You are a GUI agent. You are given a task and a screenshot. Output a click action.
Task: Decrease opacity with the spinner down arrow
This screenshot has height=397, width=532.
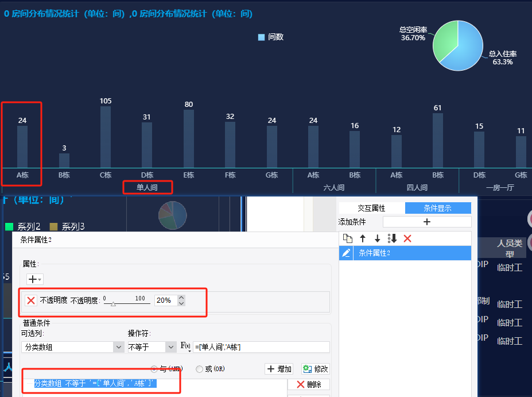pos(181,303)
